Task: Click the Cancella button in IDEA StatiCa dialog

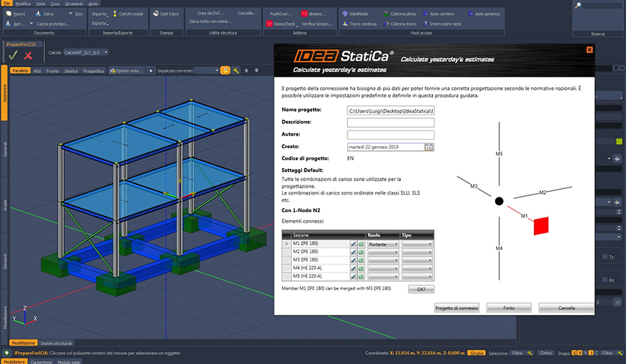Action: [566, 308]
